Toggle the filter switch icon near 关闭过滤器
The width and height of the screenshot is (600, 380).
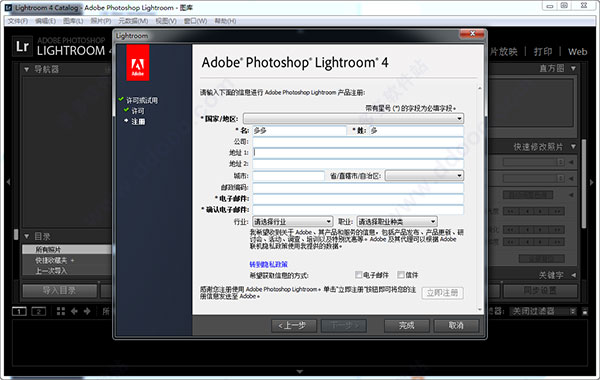585,311
